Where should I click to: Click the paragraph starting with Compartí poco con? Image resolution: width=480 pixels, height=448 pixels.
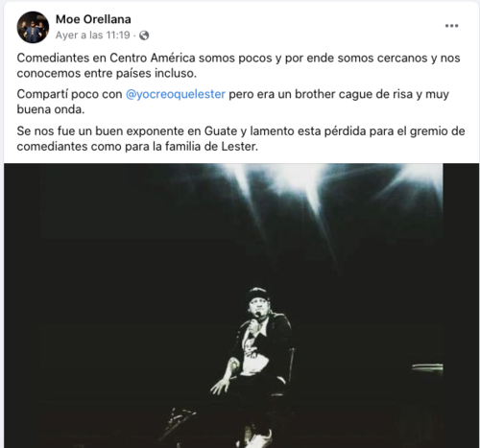click(233, 102)
